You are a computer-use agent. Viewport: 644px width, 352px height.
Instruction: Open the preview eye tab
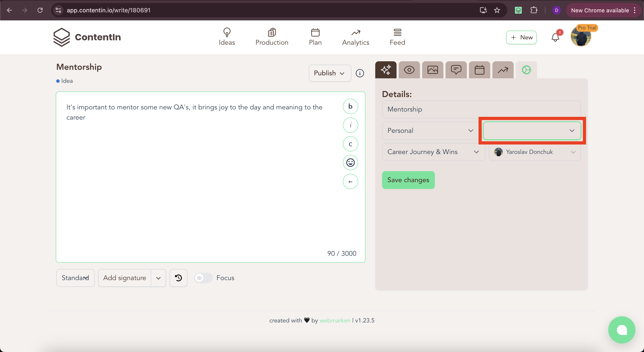pos(409,70)
